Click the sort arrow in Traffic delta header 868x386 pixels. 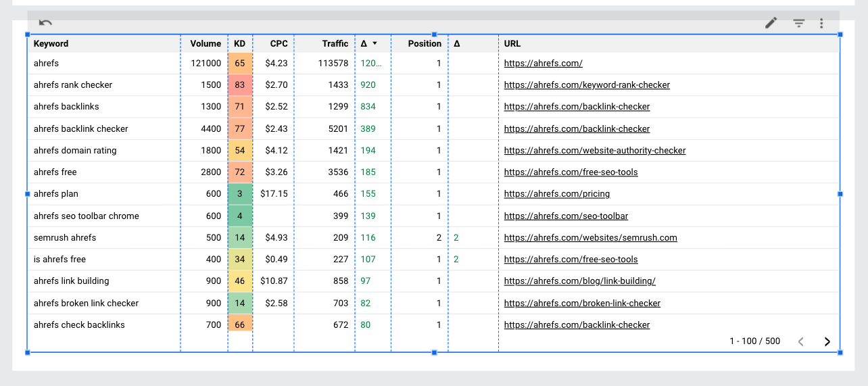pyautogui.click(x=375, y=43)
